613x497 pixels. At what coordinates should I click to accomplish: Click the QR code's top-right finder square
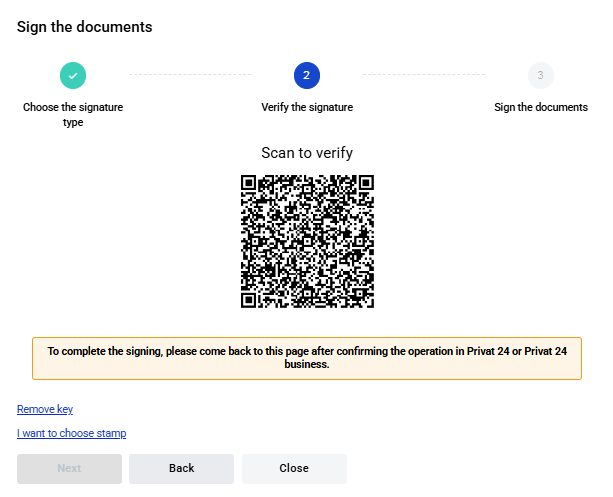coord(366,183)
